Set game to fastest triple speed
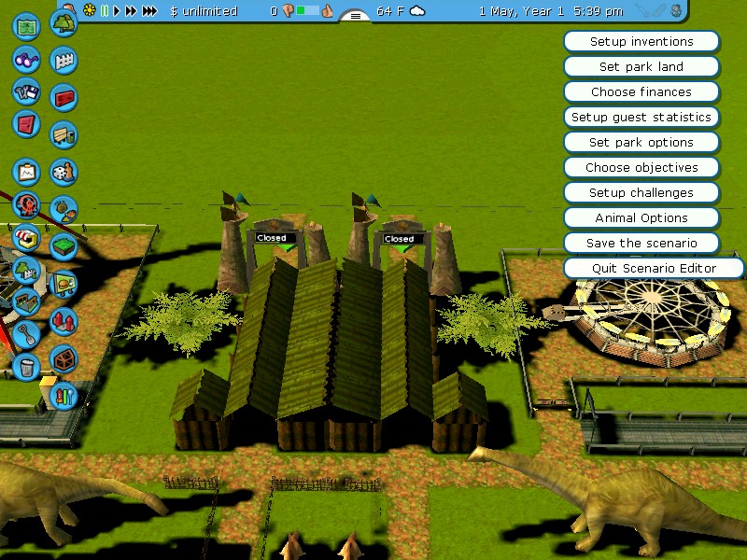This screenshot has height=560, width=747. (x=149, y=11)
